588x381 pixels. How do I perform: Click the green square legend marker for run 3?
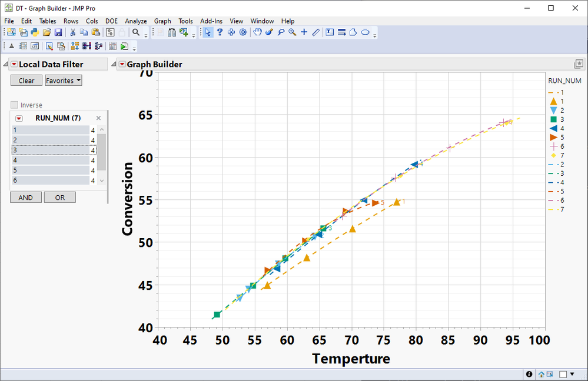553,119
